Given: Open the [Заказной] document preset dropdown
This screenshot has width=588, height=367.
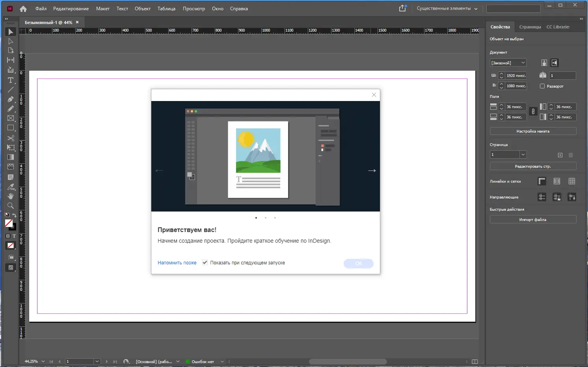Looking at the screenshot, I should pyautogui.click(x=508, y=62).
